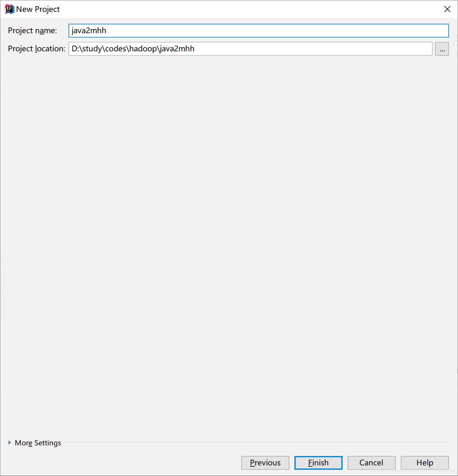458x476 pixels.
Task: Expand the More Settings section
Action: click(34, 443)
